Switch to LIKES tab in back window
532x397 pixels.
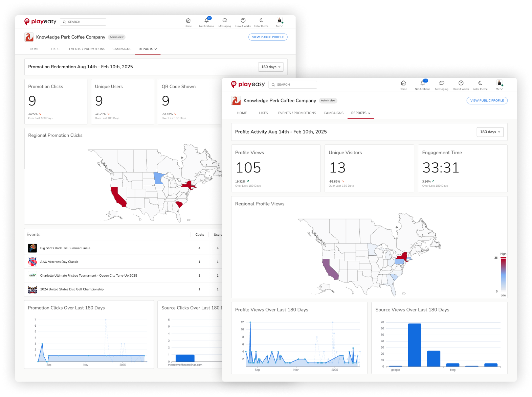(55, 49)
